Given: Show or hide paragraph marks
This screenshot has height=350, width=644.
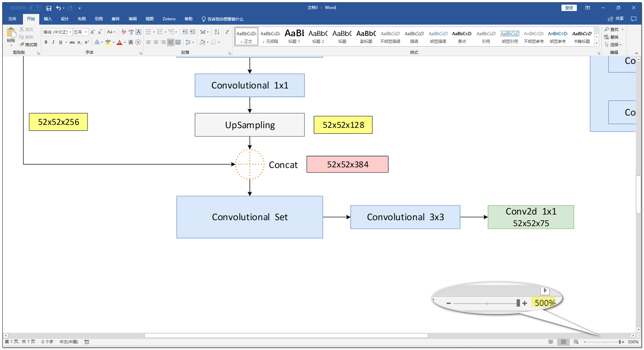Looking at the screenshot, I should pyautogui.click(x=227, y=32).
